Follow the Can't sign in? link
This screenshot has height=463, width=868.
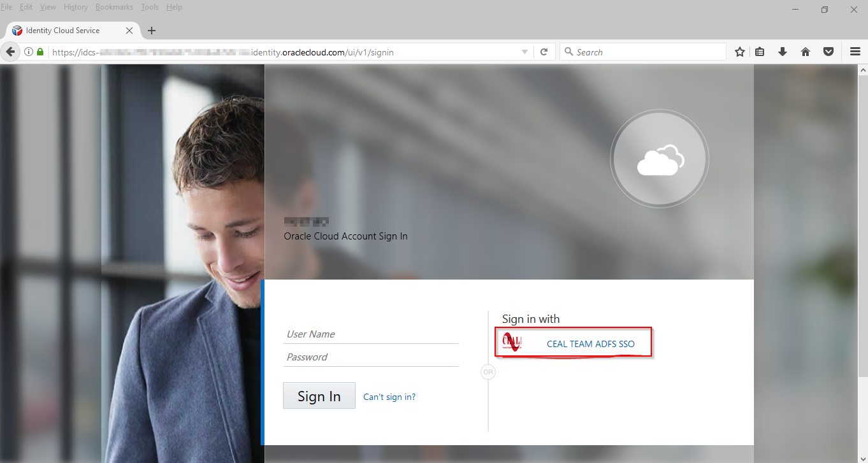coord(389,397)
